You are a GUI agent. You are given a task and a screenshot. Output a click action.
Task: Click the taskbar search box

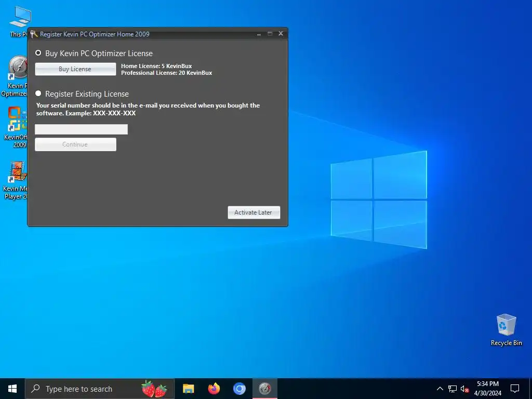[100, 389]
